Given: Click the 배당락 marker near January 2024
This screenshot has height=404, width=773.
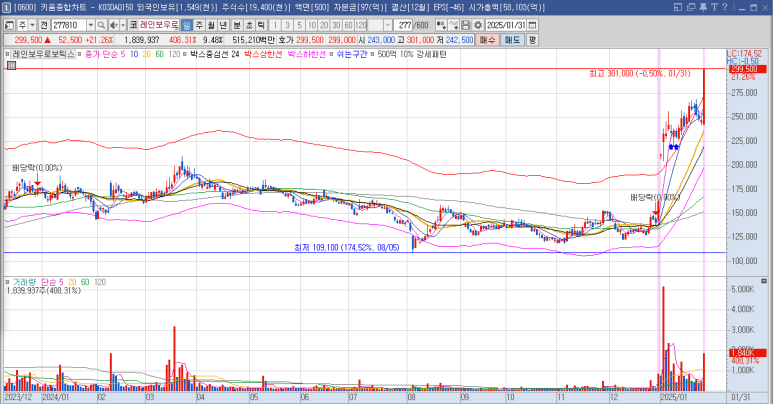Looking at the screenshot, I should 37,168.
